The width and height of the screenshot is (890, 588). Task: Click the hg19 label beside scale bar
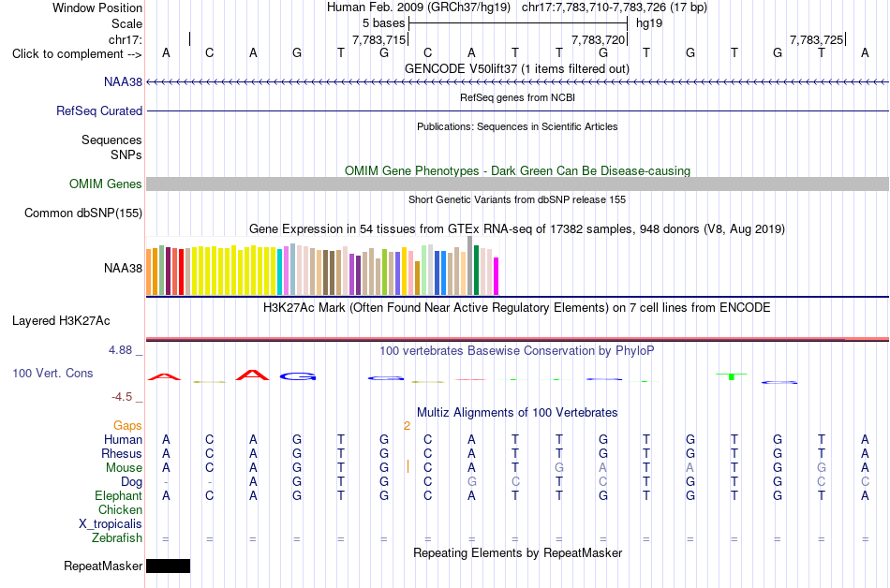coord(649,23)
